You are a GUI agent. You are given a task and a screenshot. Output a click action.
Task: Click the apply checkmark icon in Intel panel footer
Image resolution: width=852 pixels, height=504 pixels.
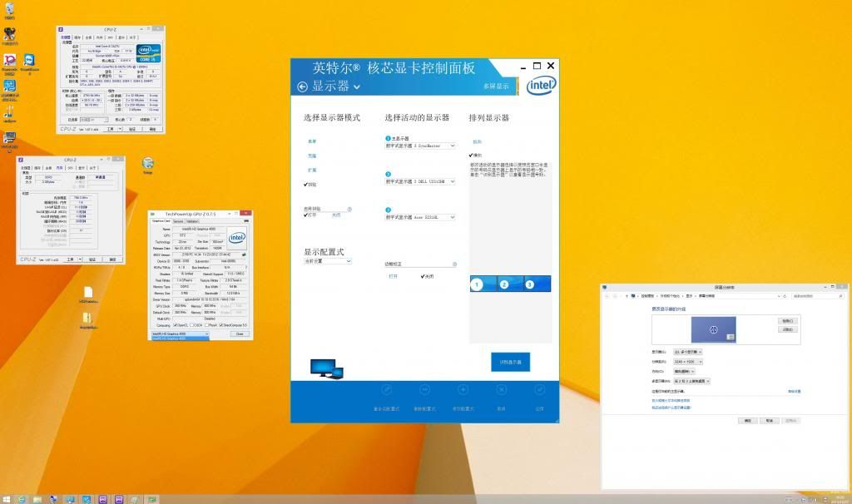(539, 389)
